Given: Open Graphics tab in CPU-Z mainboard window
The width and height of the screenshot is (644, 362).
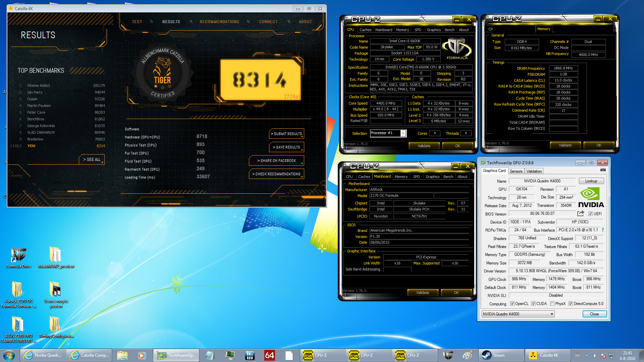Looking at the screenshot, I should (432, 177).
